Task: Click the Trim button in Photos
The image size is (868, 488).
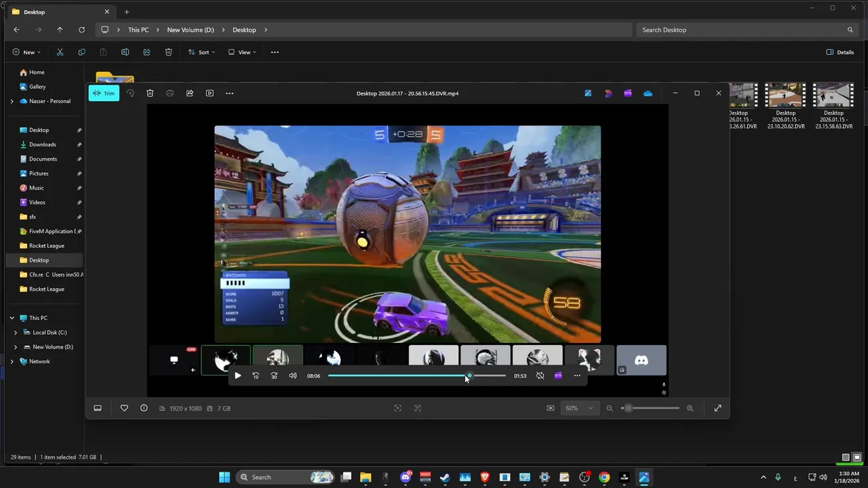Action: click(x=104, y=93)
